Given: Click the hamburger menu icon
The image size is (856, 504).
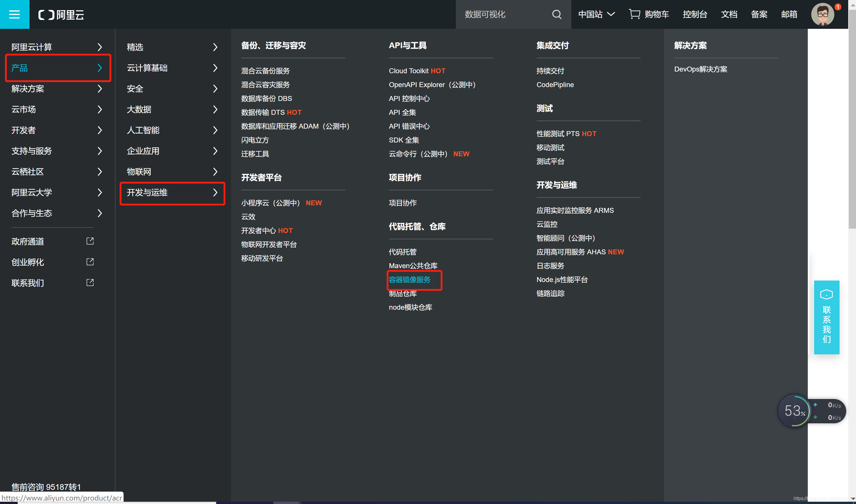Looking at the screenshot, I should pyautogui.click(x=14, y=14).
